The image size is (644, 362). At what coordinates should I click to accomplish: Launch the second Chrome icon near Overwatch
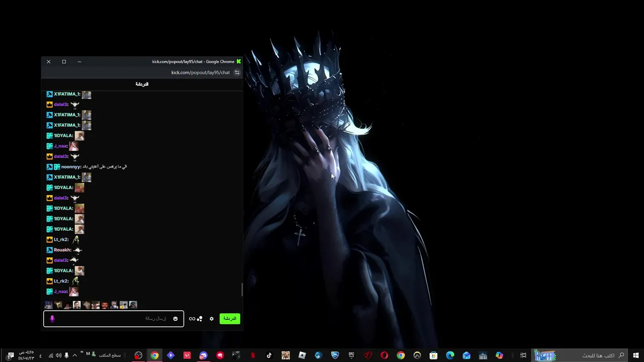click(400, 355)
